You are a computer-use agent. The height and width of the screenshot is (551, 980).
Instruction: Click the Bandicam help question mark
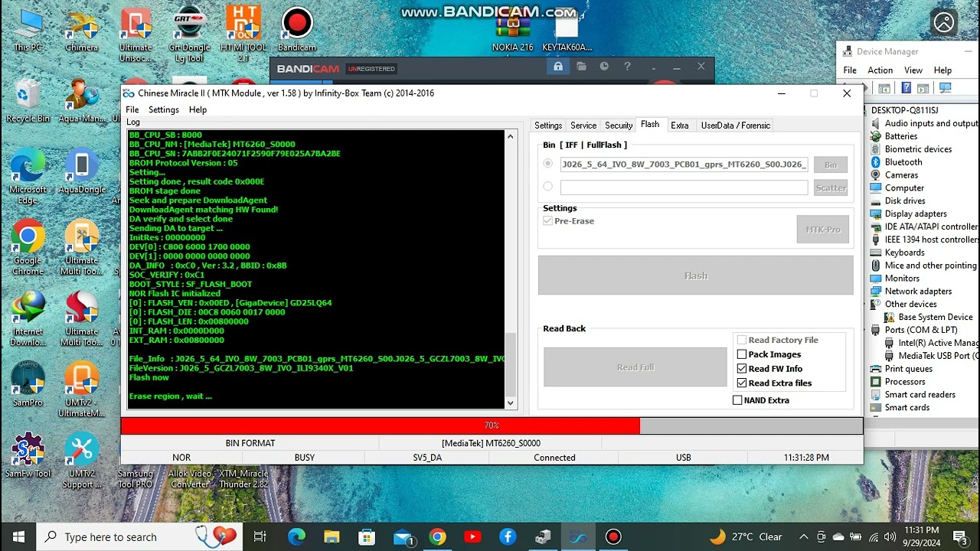pos(627,67)
